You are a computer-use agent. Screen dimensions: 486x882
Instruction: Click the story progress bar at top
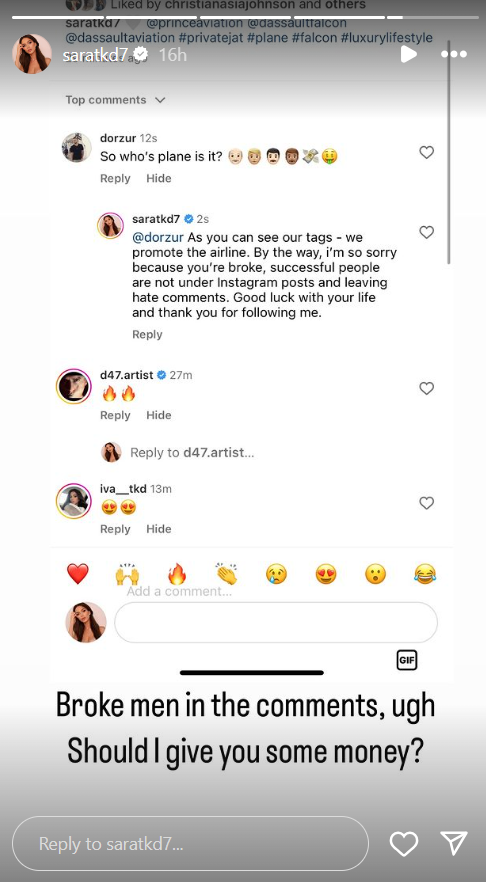(243, 17)
